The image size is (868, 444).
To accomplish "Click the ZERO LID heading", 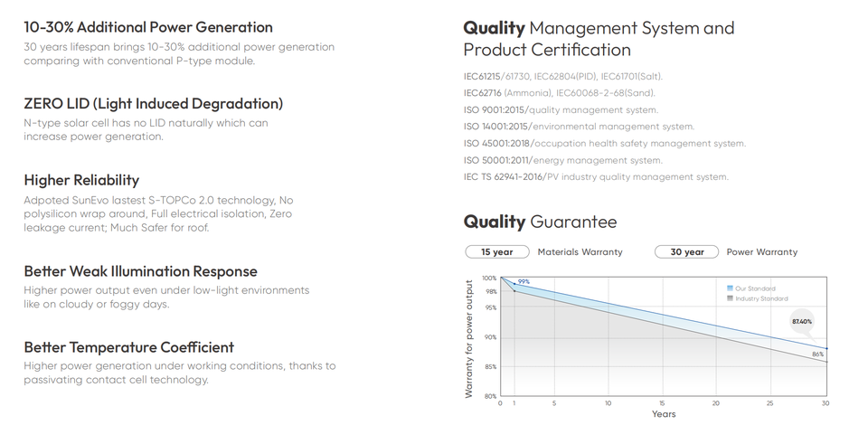I will [x=154, y=104].
